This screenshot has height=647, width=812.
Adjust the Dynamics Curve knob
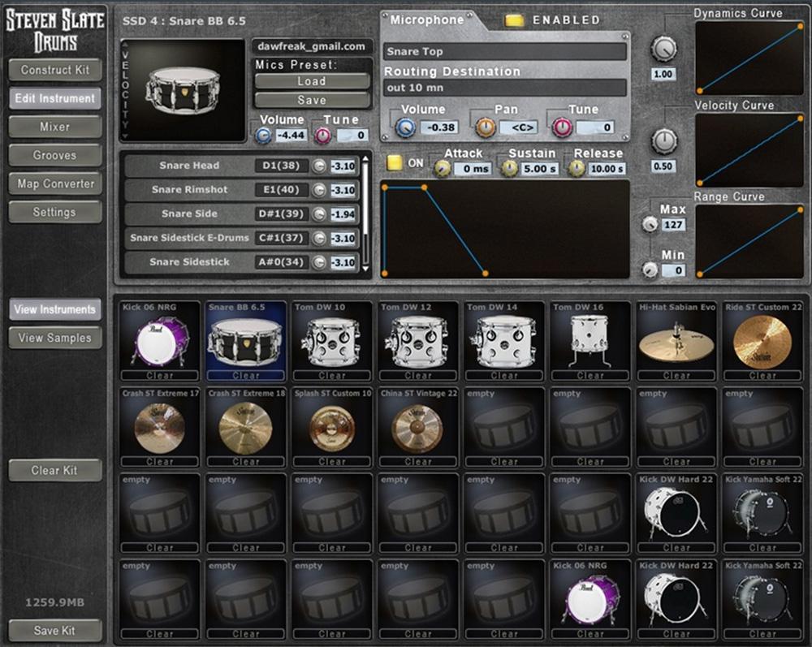pyautogui.click(x=663, y=49)
